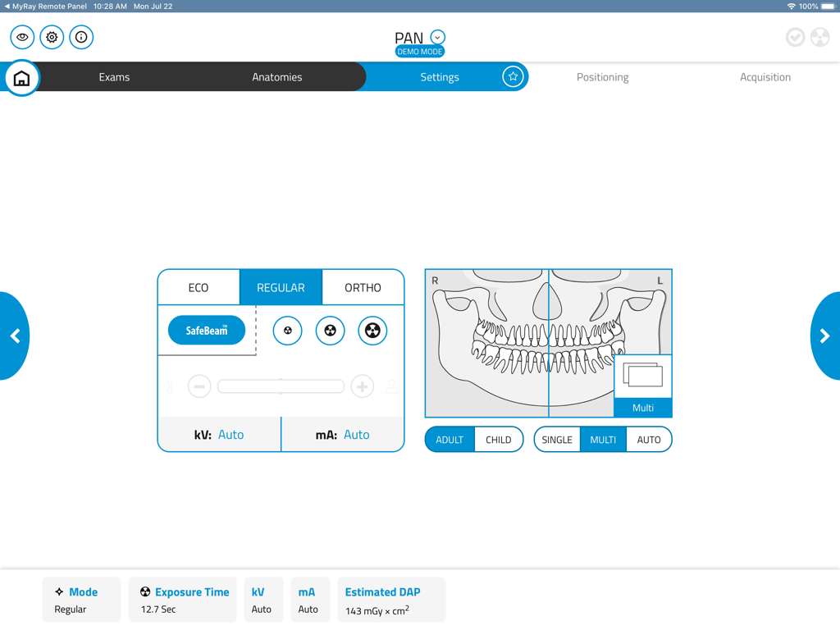Select the highest radiation dose icon
This screenshot has height=630, width=840.
click(x=372, y=331)
